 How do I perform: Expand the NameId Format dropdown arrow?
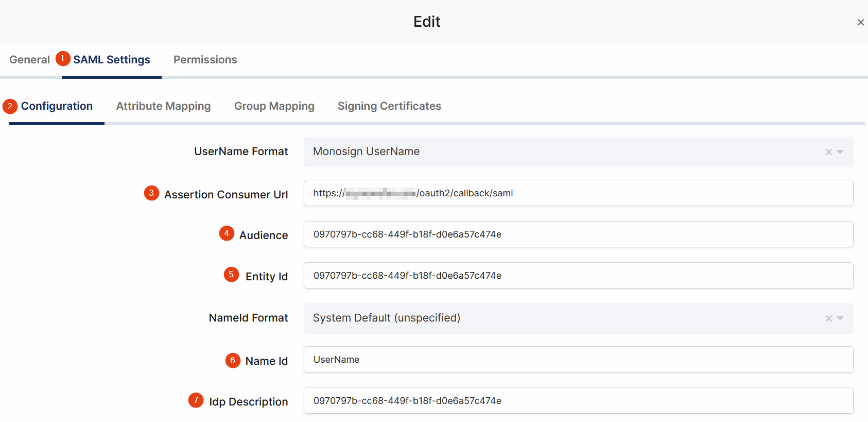pyautogui.click(x=840, y=318)
